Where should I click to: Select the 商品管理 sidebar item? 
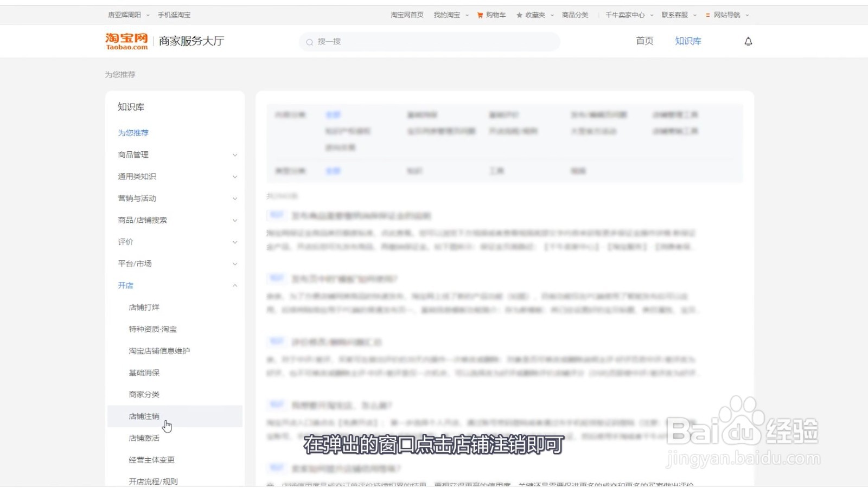point(133,155)
